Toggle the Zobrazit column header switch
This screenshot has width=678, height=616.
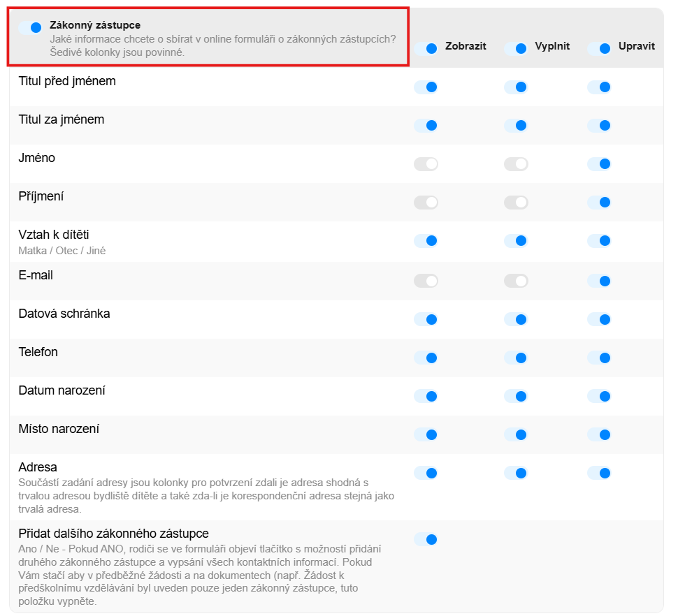tap(426, 48)
